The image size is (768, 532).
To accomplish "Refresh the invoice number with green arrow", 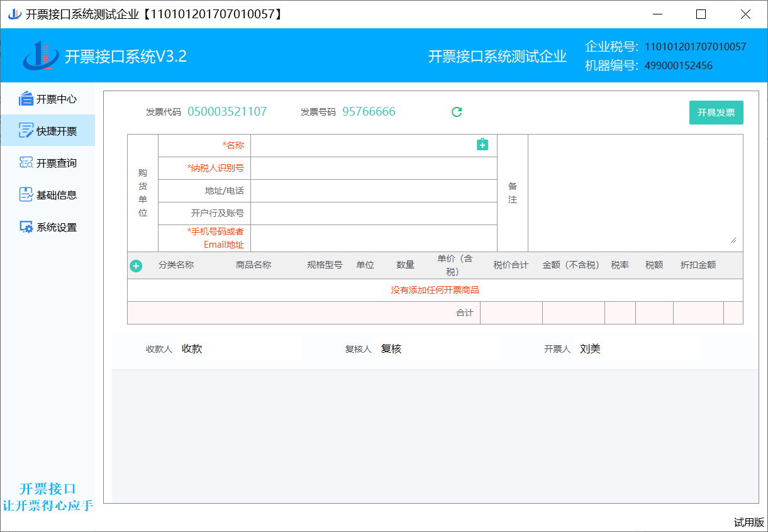I will [457, 112].
